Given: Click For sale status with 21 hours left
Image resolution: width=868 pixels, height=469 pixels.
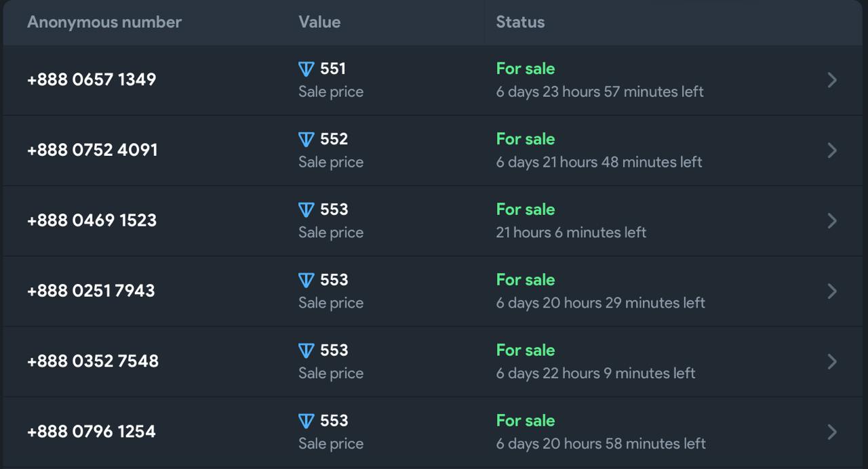Looking at the screenshot, I should pyautogui.click(x=526, y=209).
